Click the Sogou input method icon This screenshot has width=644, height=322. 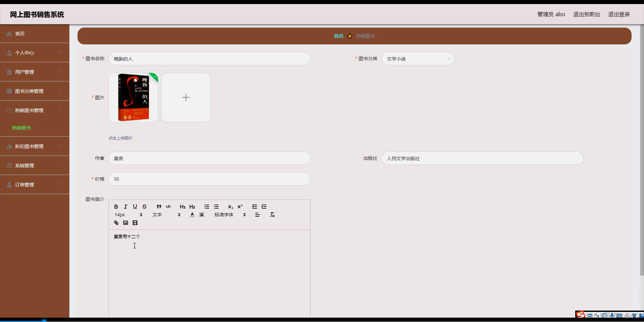coord(581,315)
